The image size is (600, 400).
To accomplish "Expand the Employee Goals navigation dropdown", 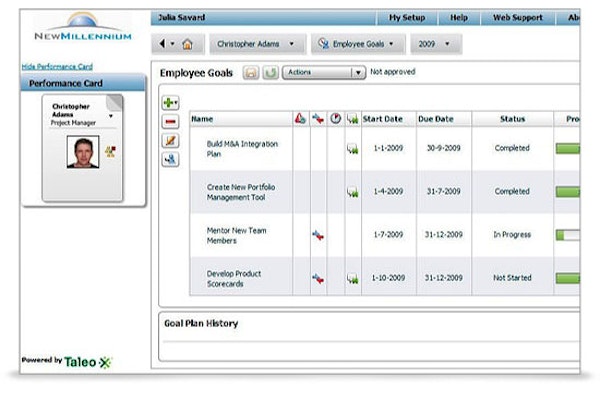I will coord(358,44).
